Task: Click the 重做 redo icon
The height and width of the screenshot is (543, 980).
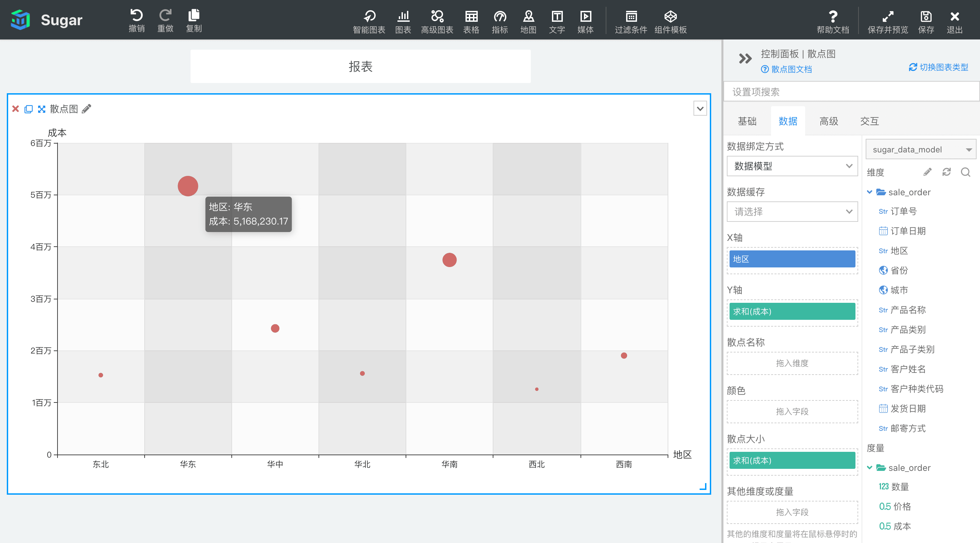Action: (x=165, y=16)
